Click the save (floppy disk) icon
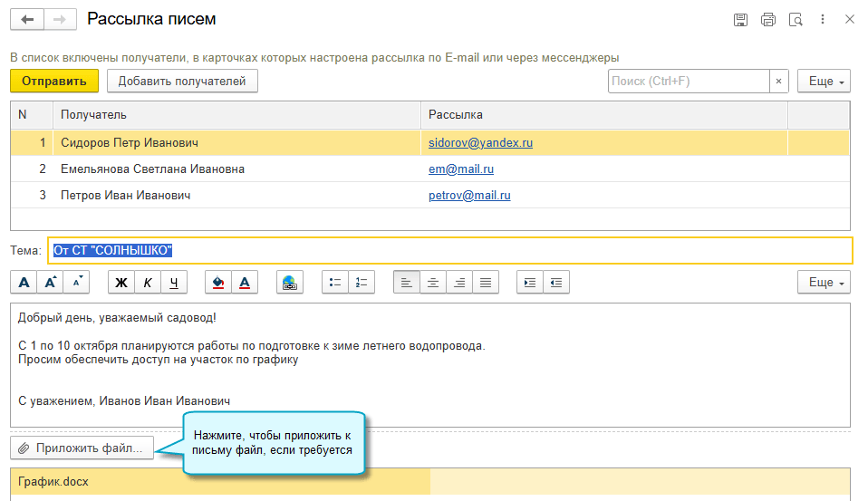868x501 pixels. click(x=740, y=19)
